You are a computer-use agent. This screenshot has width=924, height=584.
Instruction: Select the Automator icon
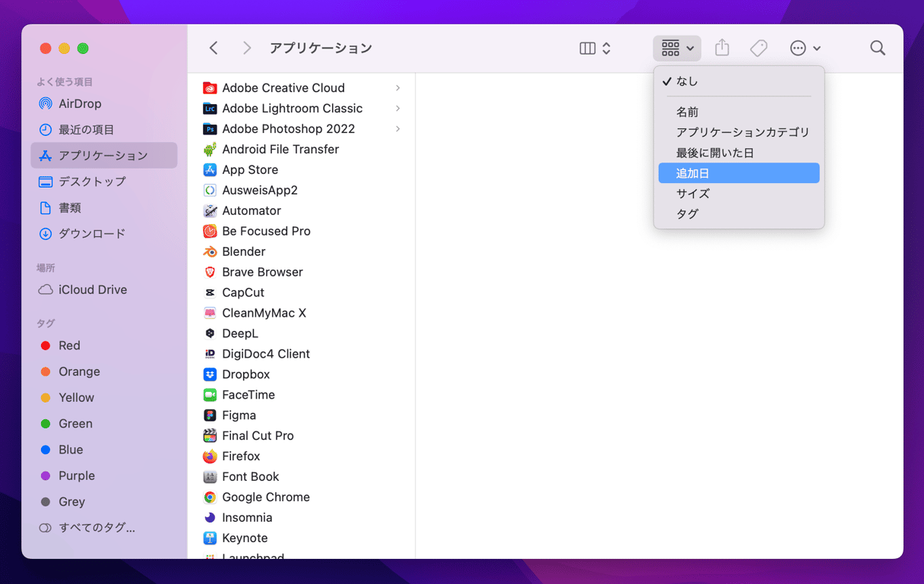point(210,211)
